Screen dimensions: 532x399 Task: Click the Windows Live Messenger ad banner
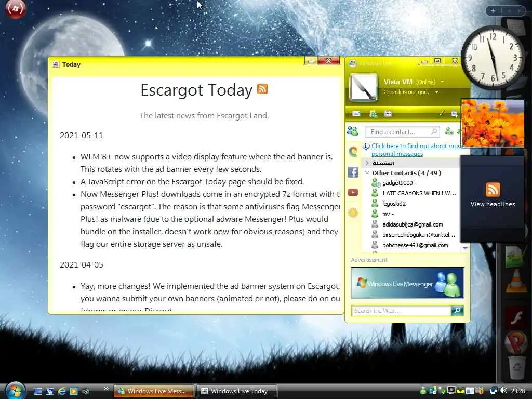407,283
